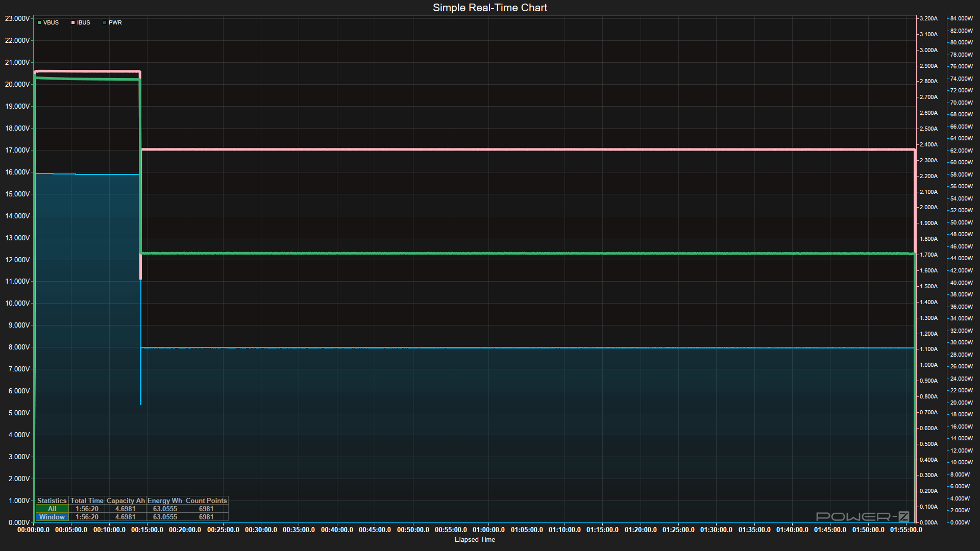Viewport: 980px width, 551px height.
Task: Click the 8.000V voltage axis label
Action: 19,347
